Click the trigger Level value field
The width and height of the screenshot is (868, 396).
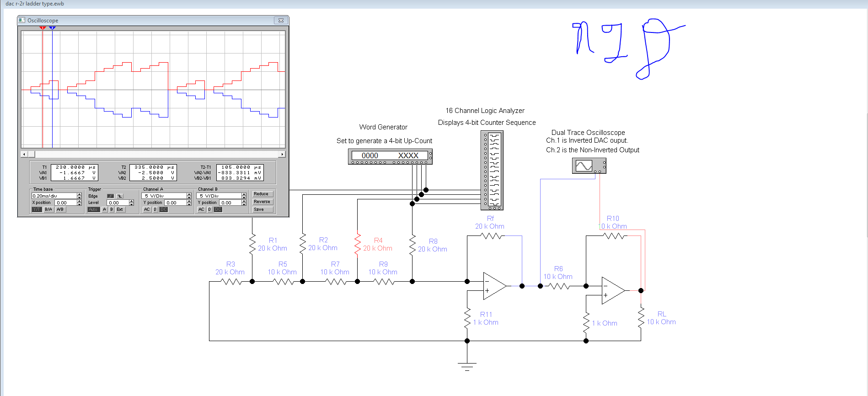click(x=118, y=203)
